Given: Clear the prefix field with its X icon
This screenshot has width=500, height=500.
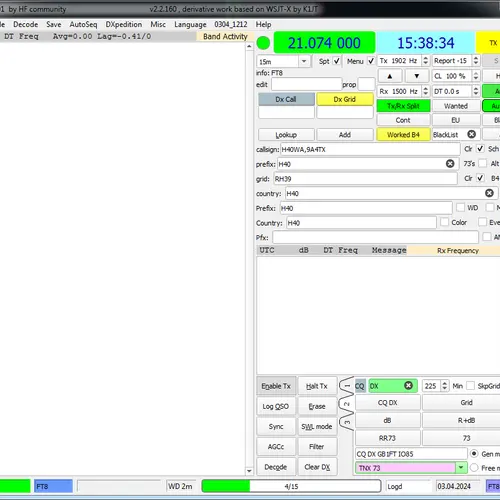Looking at the screenshot, I should (450, 163).
